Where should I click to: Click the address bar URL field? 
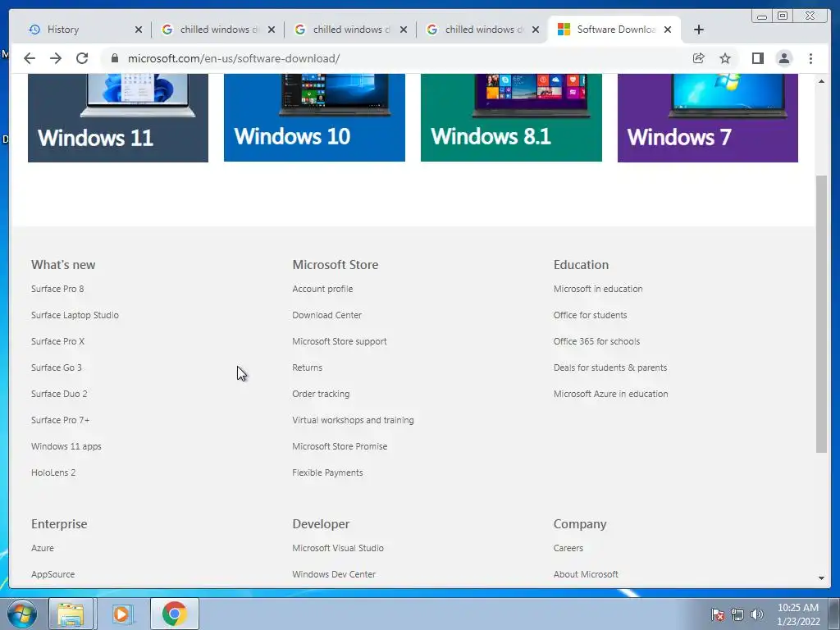(396, 58)
